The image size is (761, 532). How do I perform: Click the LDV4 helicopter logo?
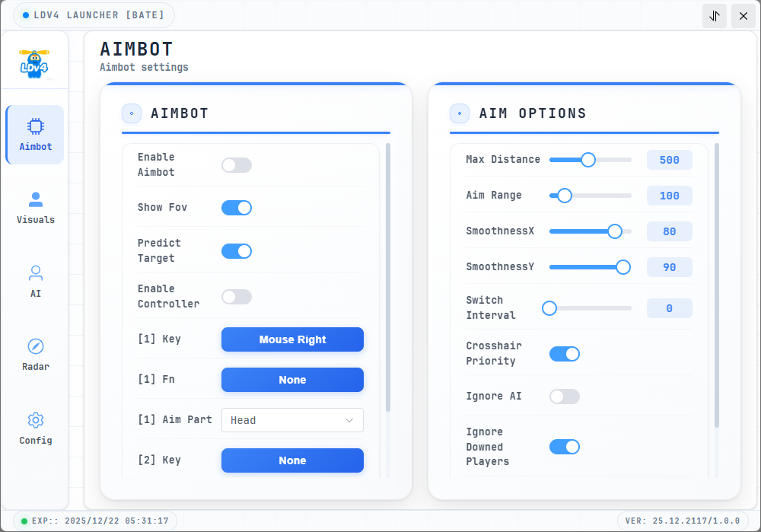[35, 62]
